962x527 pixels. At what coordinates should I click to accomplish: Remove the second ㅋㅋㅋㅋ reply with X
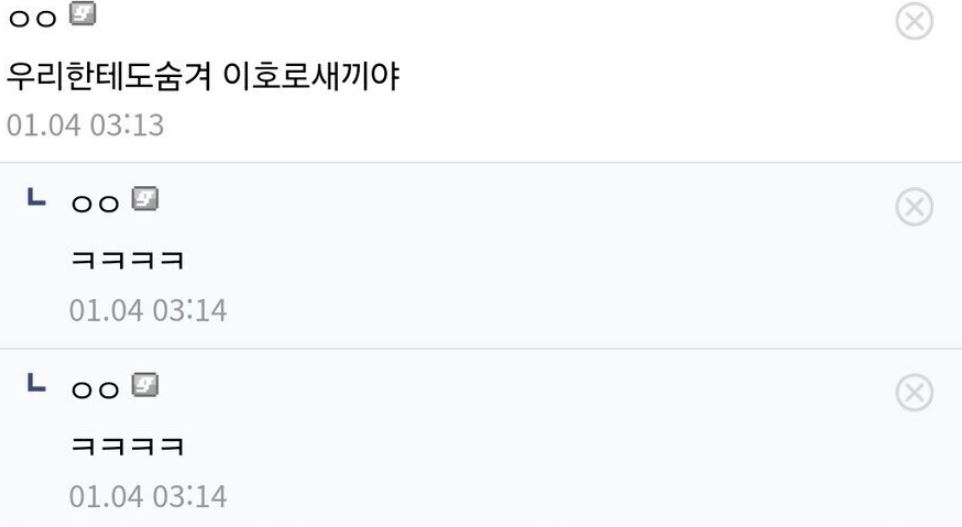[x=916, y=393]
